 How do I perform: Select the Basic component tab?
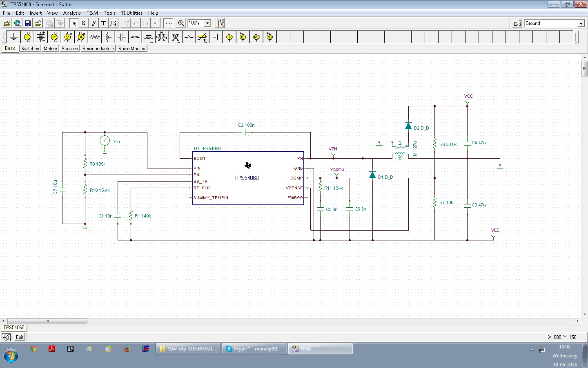pos(10,48)
